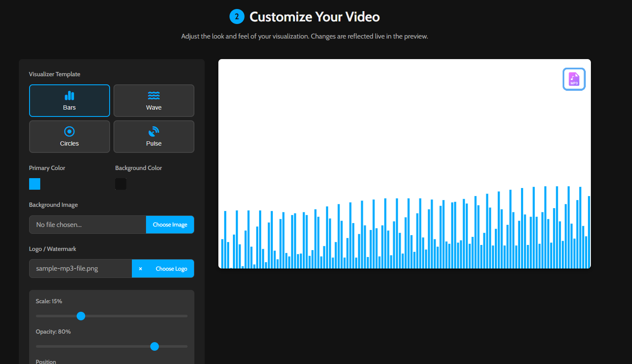The height and width of the screenshot is (364, 632).
Task: Select the Bars visualizer template
Action: click(x=69, y=101)
